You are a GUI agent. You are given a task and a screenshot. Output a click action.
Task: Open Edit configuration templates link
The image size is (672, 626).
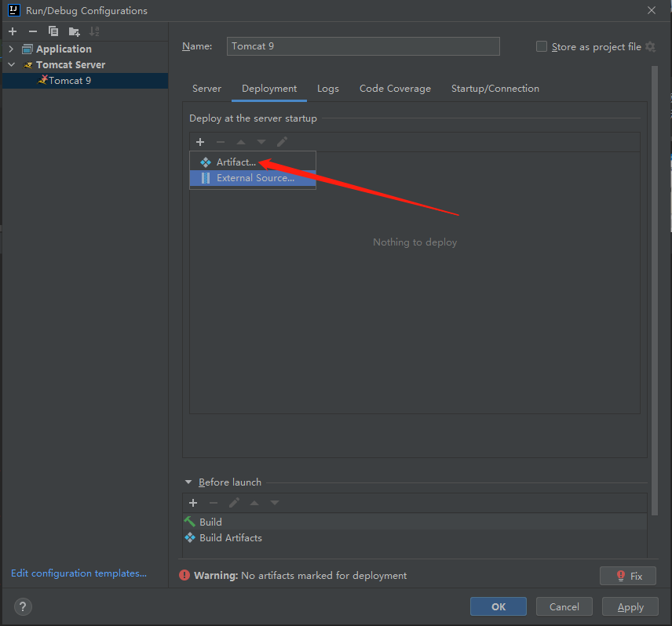coord(79,573)
